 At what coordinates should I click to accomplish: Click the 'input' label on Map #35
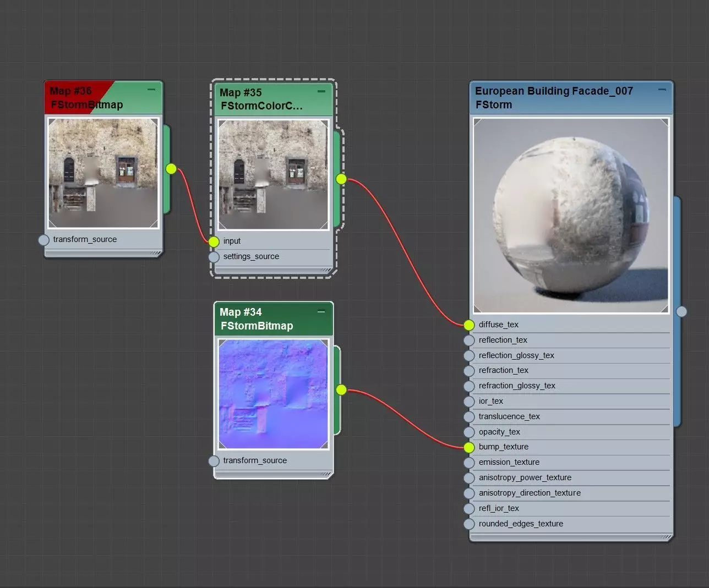point(232,241)
